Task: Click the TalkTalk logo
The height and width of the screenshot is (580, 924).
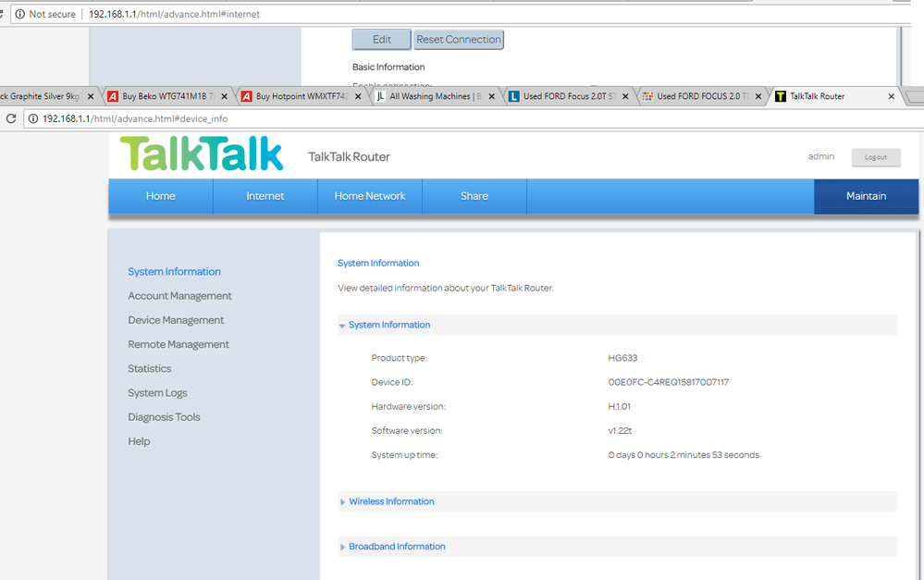Action: tap(202, 154)
